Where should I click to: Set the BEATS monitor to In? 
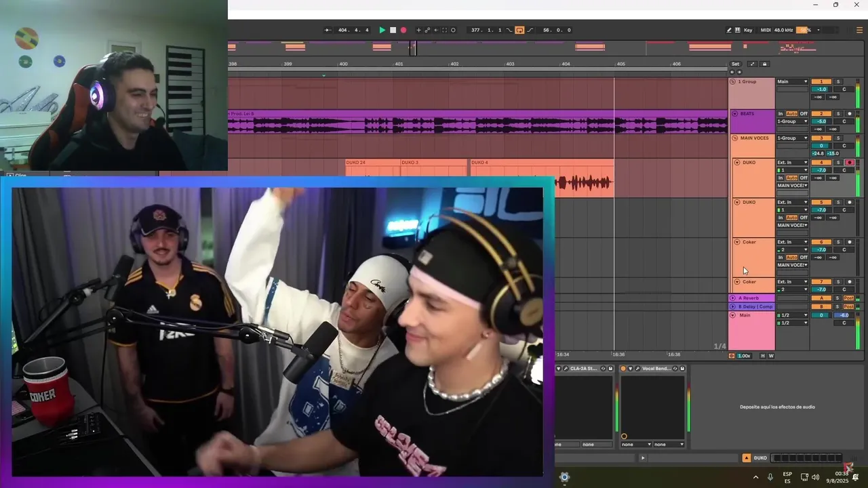pos(781,114)
